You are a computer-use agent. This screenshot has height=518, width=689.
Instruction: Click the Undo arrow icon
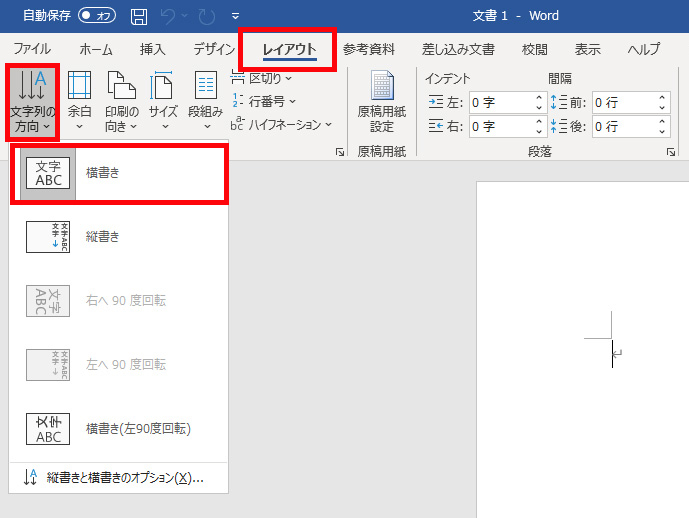(x=167, y=16)
